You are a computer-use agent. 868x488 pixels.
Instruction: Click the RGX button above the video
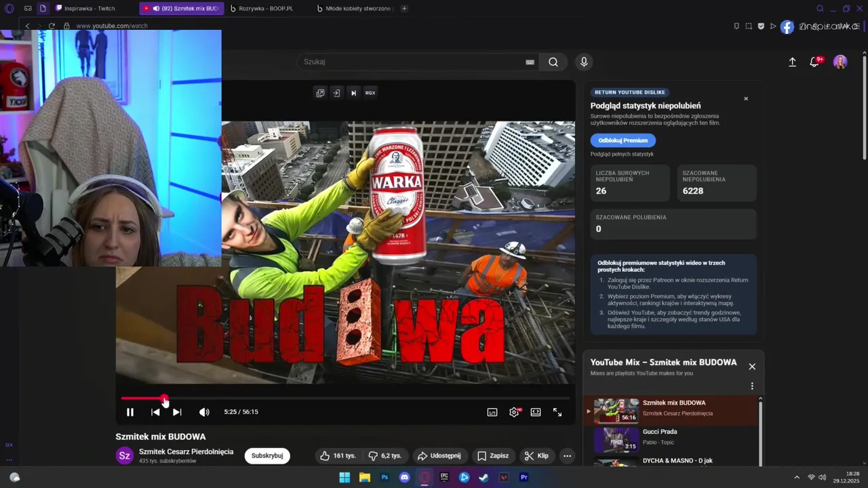click(370, 93)
